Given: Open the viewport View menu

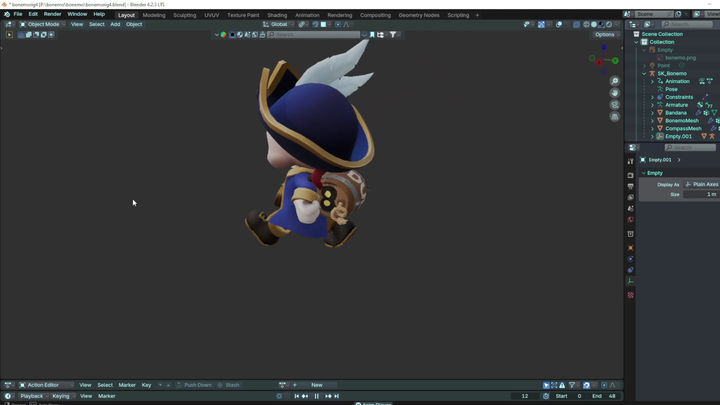Looking at the screenshot, I should pos(77,24).
